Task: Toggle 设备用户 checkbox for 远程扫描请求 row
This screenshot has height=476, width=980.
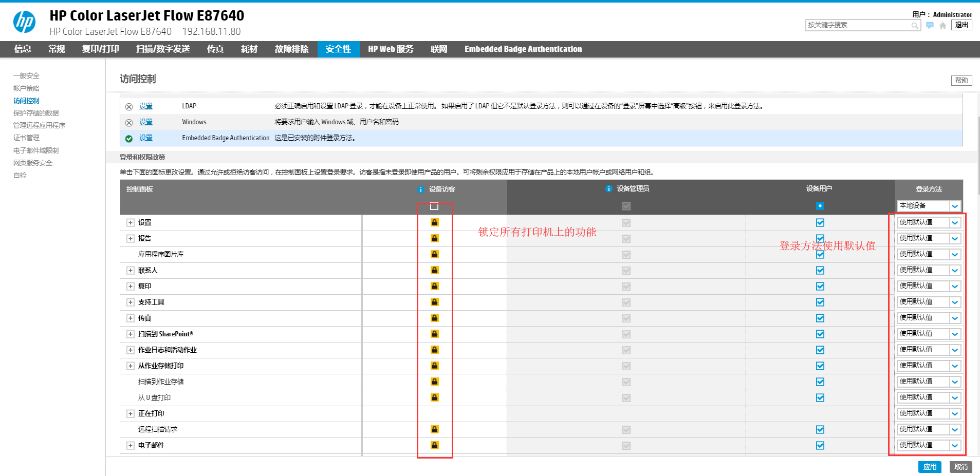Action: tap(820, 430)
